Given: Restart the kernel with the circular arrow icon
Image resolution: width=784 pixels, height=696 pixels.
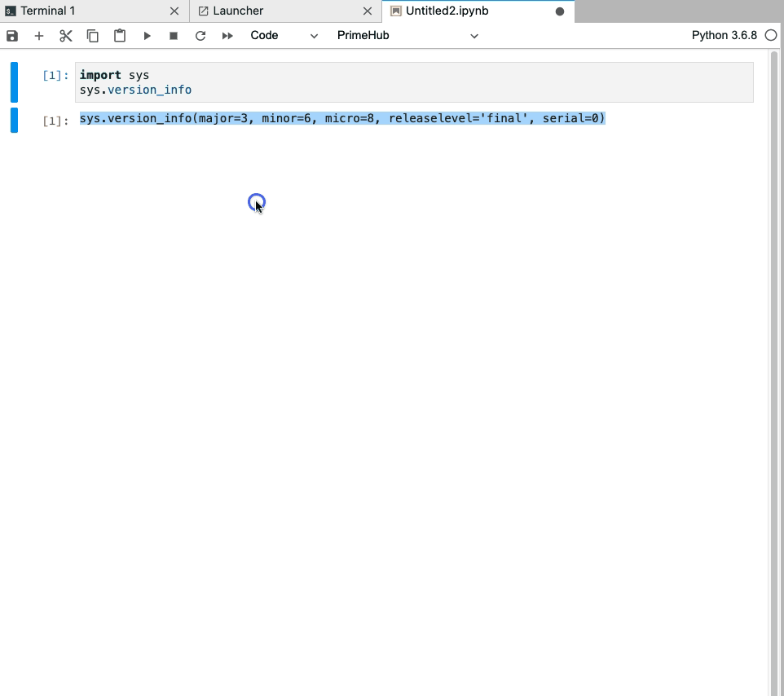Looking at the screenshot, I should pyautogui.click(x=200, y=36).
